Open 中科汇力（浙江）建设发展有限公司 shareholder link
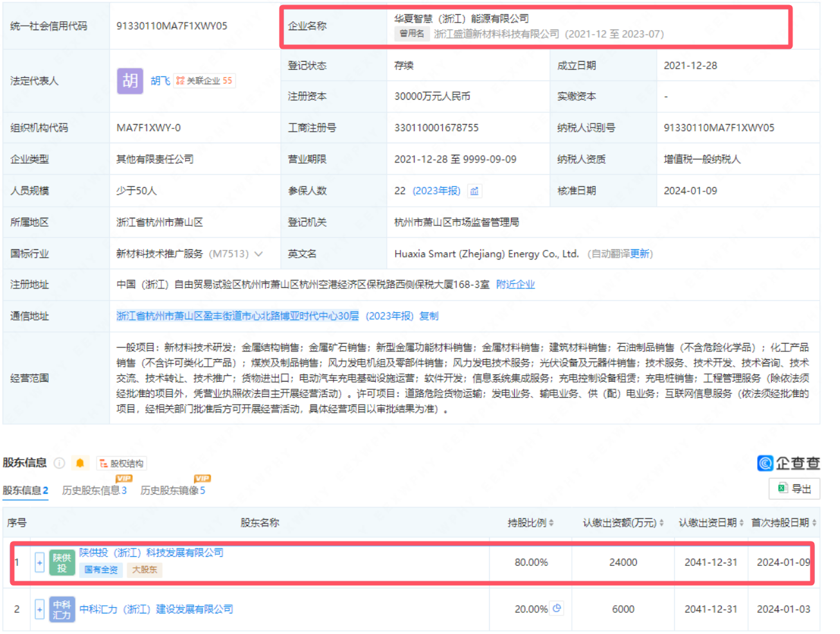Viewport: 840px width, 634px height. 156,609
